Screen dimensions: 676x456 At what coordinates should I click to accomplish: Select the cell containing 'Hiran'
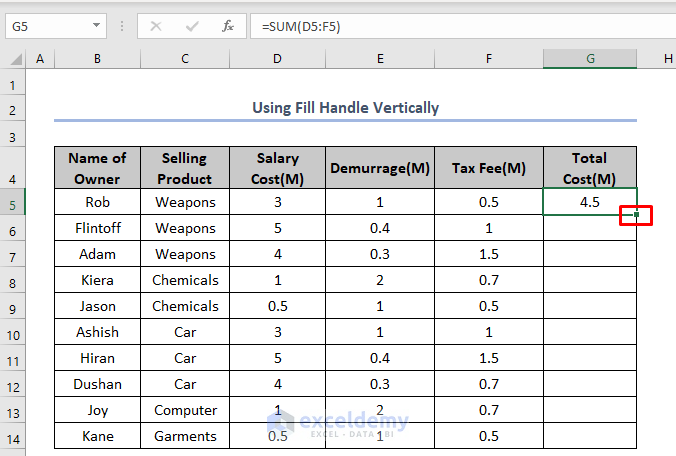pos(97,358)
